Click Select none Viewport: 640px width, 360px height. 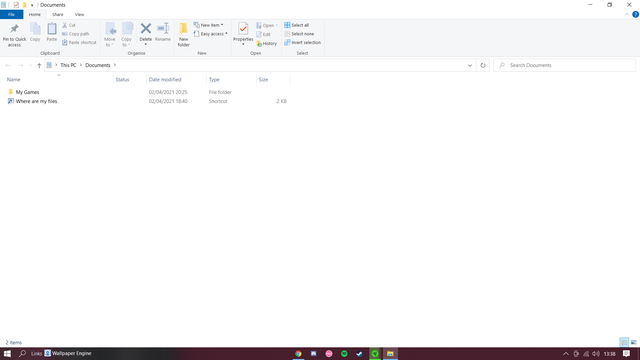pyautogui.click(x=299, y=34)
